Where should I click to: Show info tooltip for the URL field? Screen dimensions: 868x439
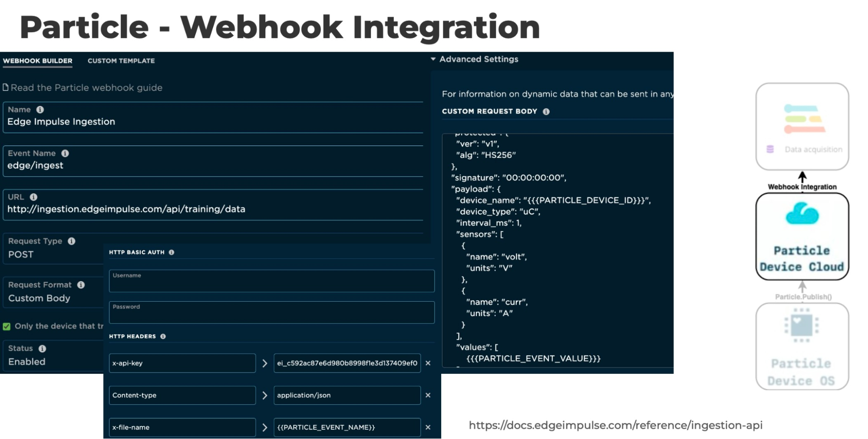pos(33,197)
